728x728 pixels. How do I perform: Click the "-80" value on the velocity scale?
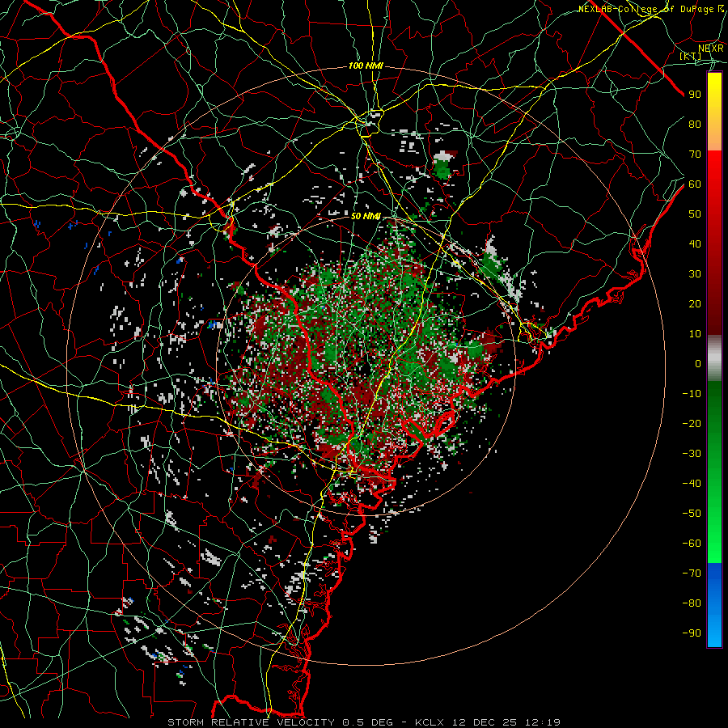(692, 603)
